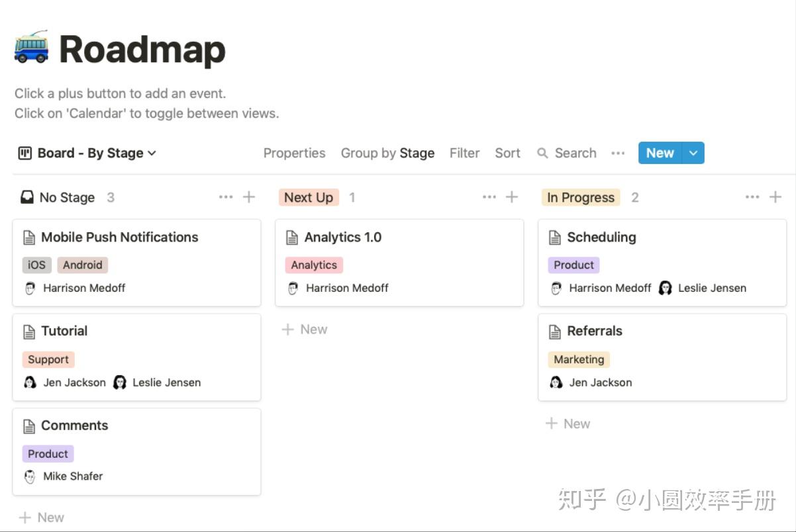
Task: Open the Mobile Push Notifications card
Action: 136,263
